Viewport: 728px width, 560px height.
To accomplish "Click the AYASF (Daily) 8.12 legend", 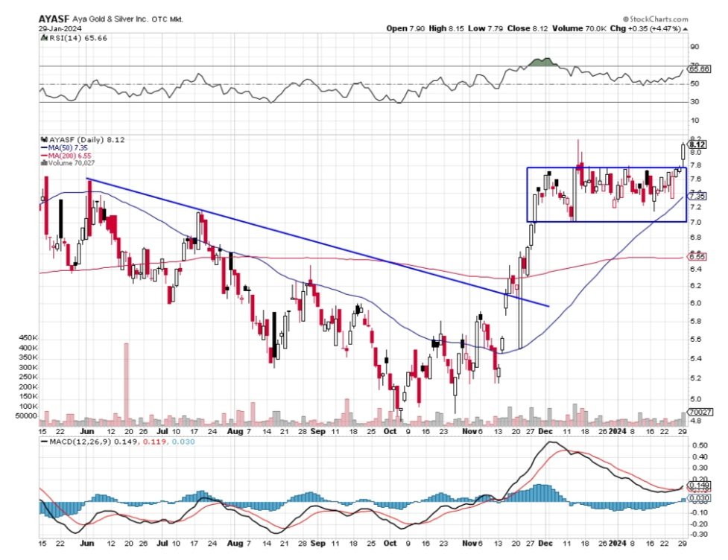I will (x=87, y=140).
